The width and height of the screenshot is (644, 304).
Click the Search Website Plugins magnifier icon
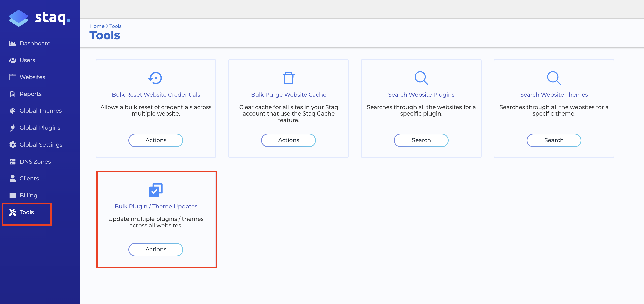[x=421, y=78]
